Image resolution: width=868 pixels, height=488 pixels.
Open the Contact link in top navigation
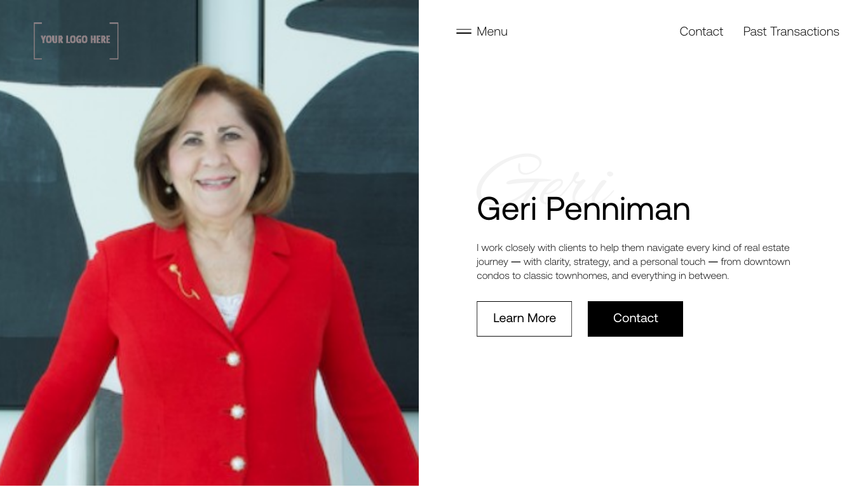tap(701, 31)
